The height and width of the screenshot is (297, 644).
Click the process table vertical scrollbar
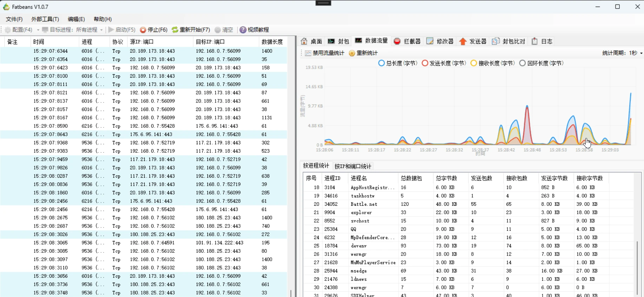[637, 267]
